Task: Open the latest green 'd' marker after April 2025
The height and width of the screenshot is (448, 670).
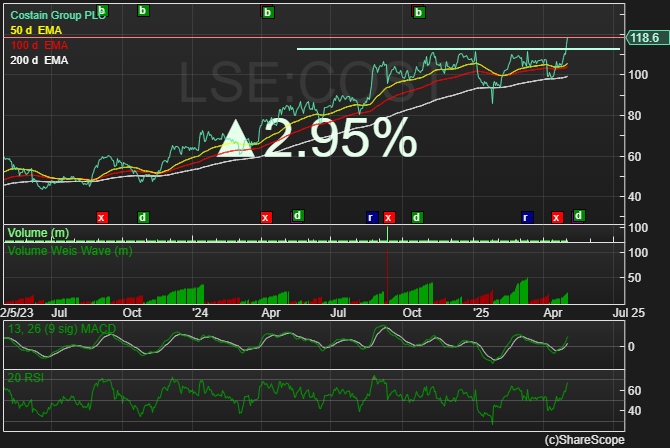Action: click(x=579, y=215)
